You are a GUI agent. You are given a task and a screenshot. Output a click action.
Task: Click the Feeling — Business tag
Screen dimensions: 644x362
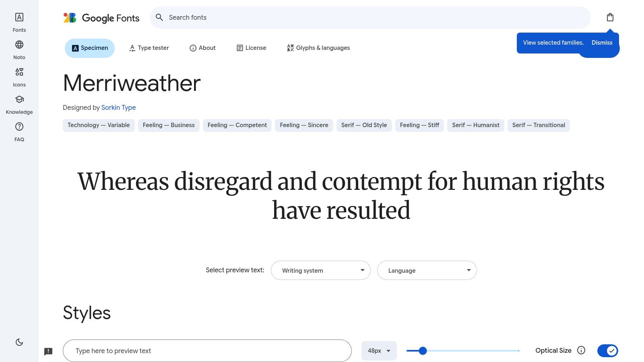(x=169, y=125)
